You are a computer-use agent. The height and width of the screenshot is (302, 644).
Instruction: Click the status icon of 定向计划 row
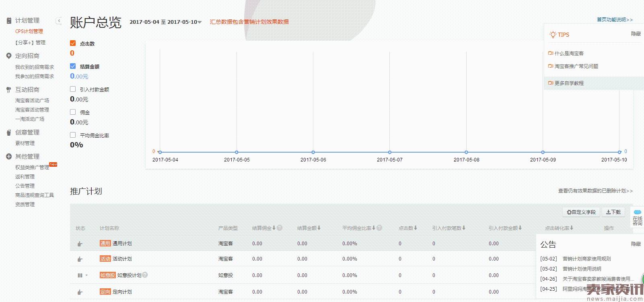point(80,292)
